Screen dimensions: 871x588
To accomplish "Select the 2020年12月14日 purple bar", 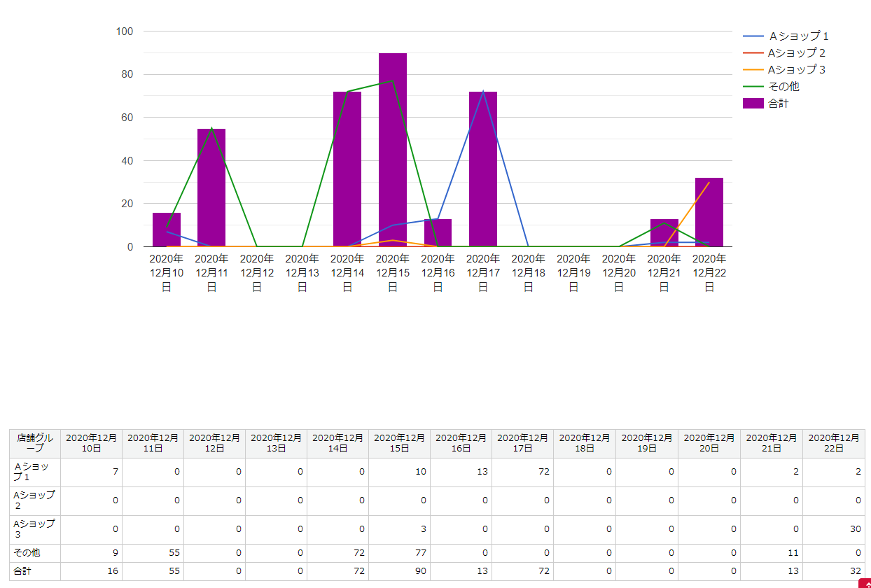I will tap(347, 169).
